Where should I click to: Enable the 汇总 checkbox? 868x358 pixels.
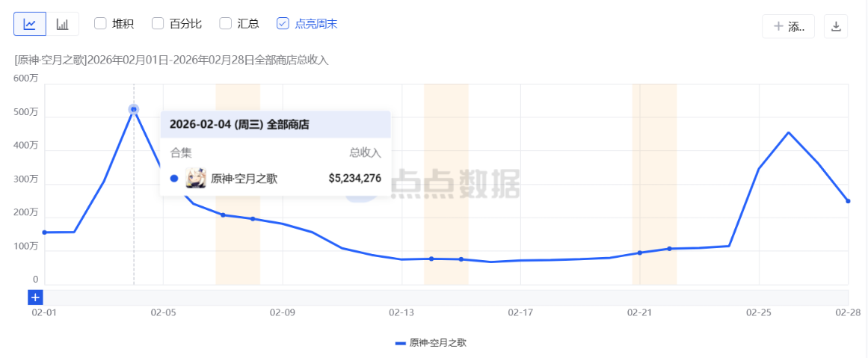point(225,24)
